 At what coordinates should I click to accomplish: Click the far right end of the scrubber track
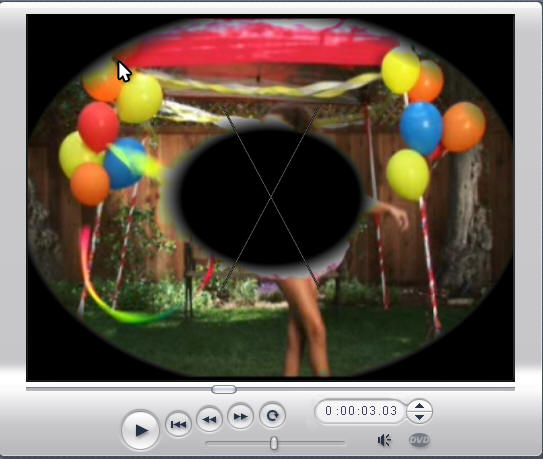point(513,389)
